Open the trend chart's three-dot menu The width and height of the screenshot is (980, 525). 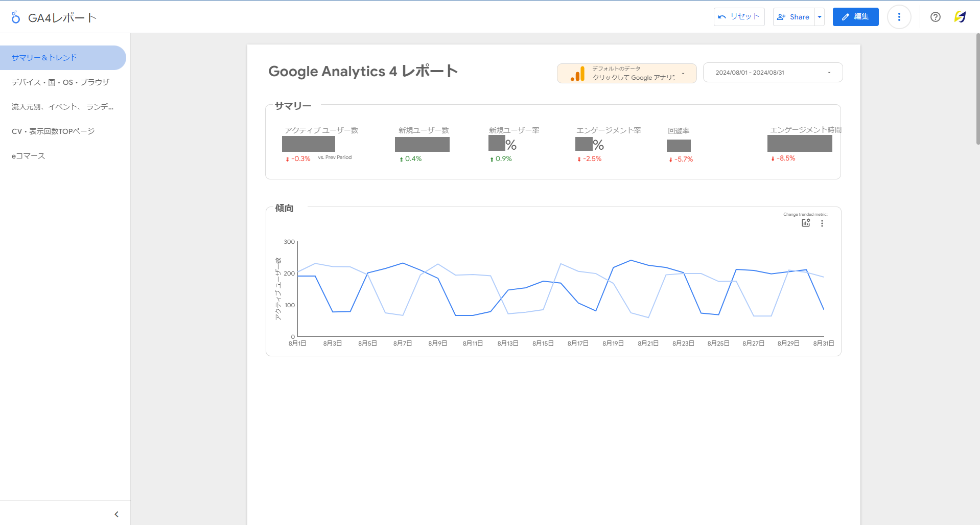(822, 223)
